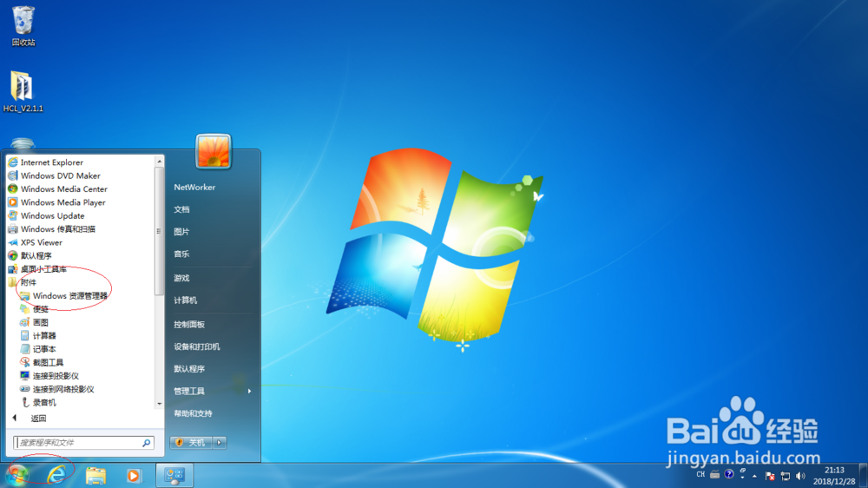Click the user account picture in Start menu
The image size is (868, 488).
click(x=214, y=151)
